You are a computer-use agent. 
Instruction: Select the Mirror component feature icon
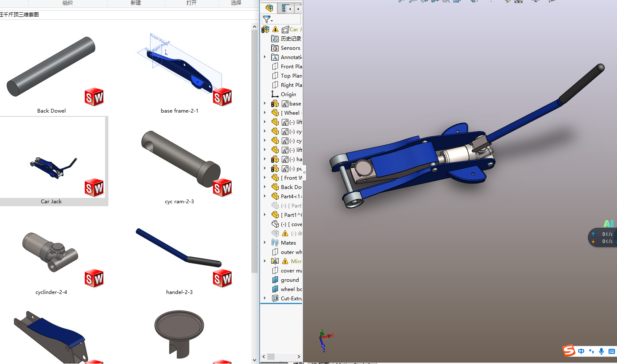pos(275,262)
